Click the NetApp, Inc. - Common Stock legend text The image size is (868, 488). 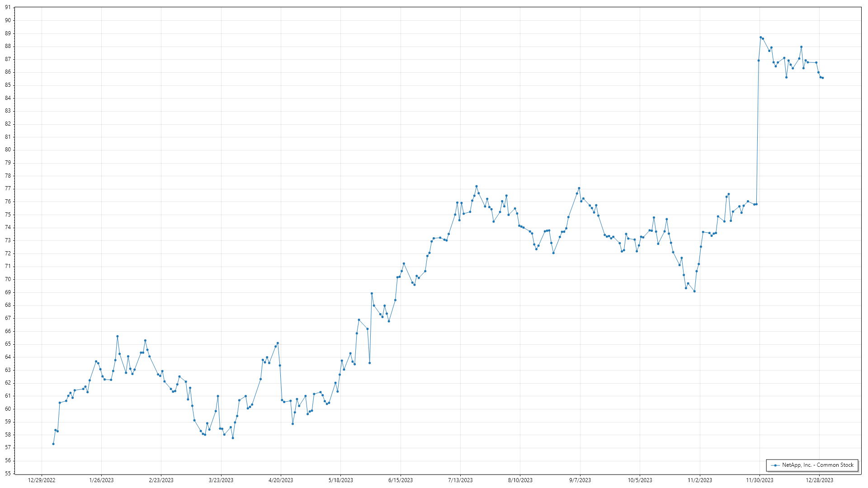click(817, 465)
